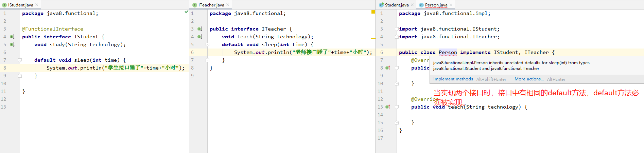Image resolution: width=644 pixels, height=153 pixels.
Task: Click line number 6 in ITeacher.java gutter
Action: tap(192, 52)
